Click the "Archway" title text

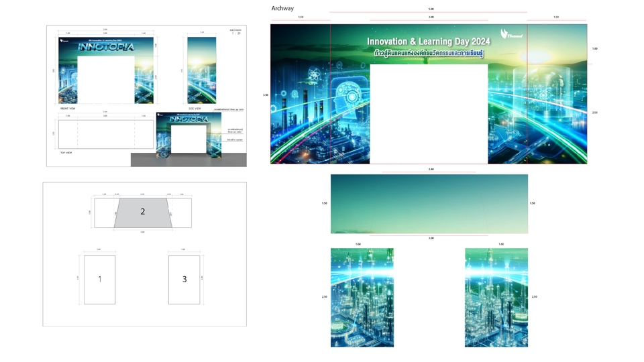click(x=282, y=9)
